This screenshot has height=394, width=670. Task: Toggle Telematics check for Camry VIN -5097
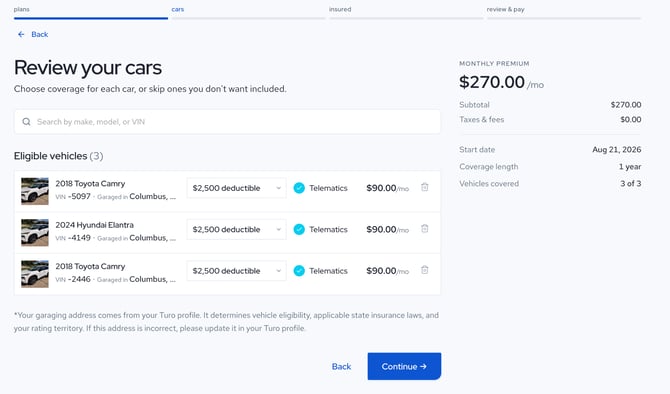(x=299, y=188)
